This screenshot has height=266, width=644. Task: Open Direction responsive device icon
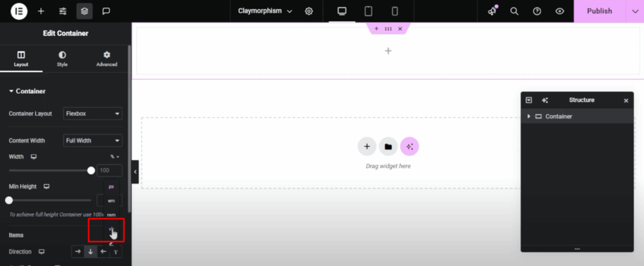pos(41,252)
